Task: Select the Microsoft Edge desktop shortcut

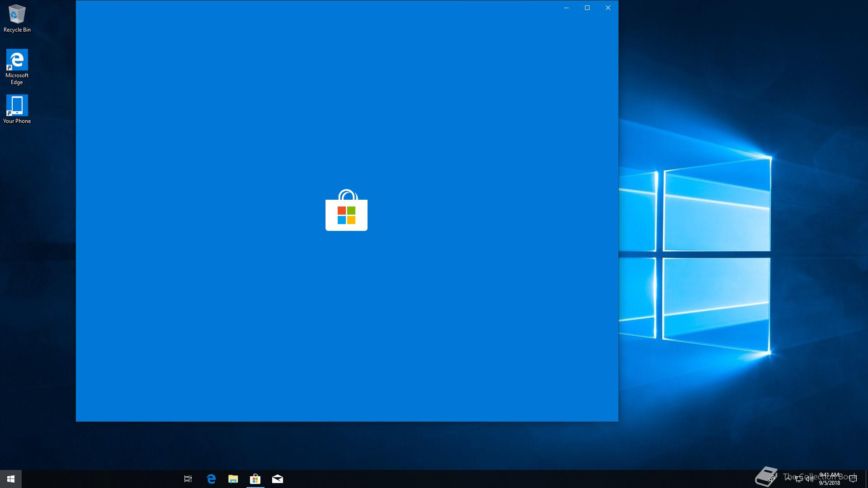Action: (x=17, y=67)
